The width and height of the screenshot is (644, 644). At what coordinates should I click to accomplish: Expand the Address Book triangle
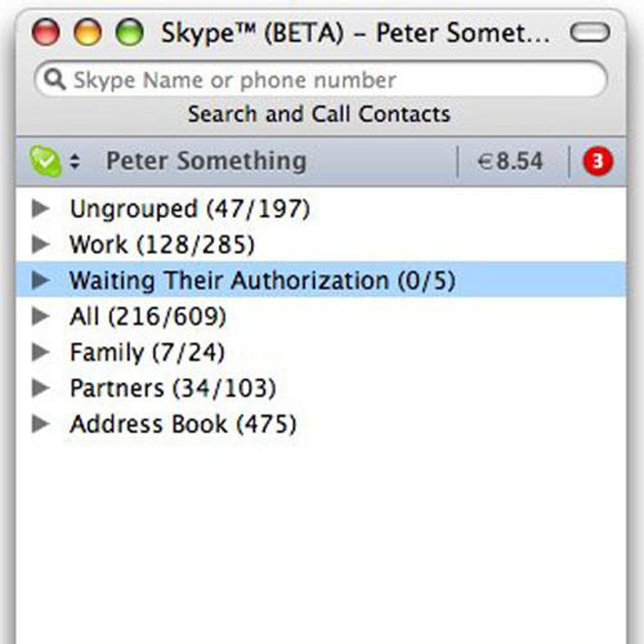(x=40, y=424)
